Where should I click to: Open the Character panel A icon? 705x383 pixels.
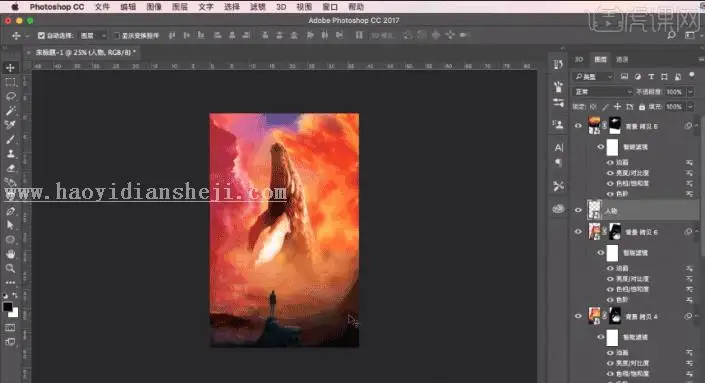point(558,147)
